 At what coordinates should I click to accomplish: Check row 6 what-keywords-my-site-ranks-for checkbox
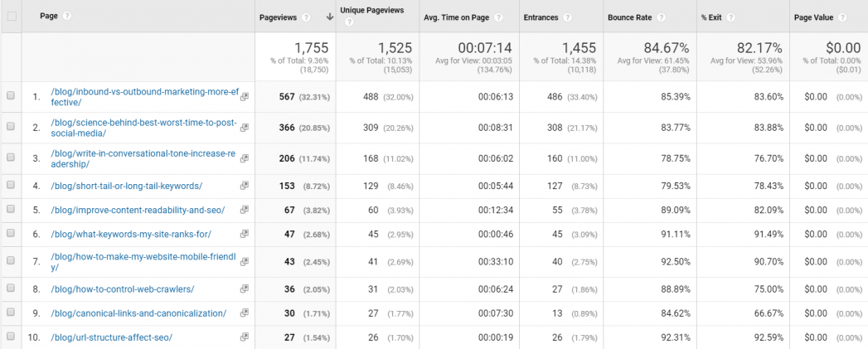pos(11,234)
